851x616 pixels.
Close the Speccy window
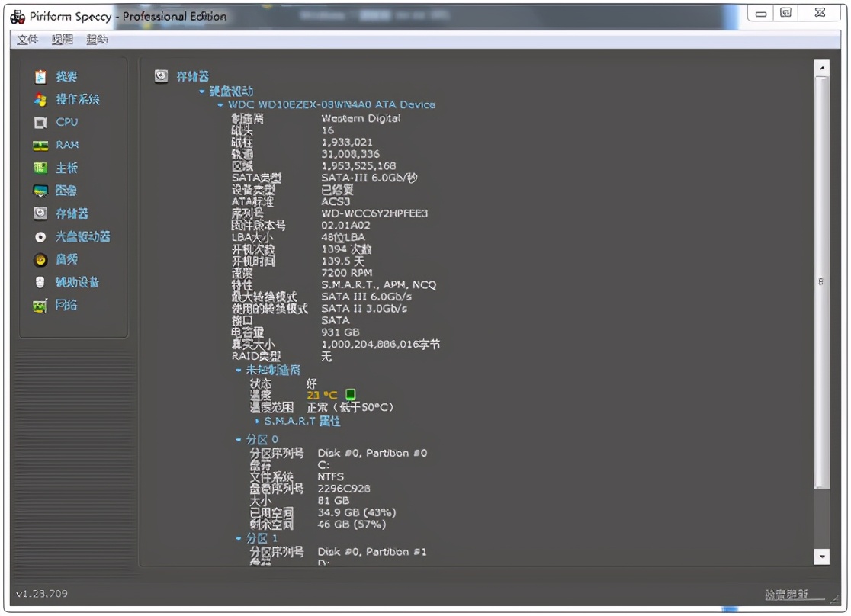click(820, 13)
